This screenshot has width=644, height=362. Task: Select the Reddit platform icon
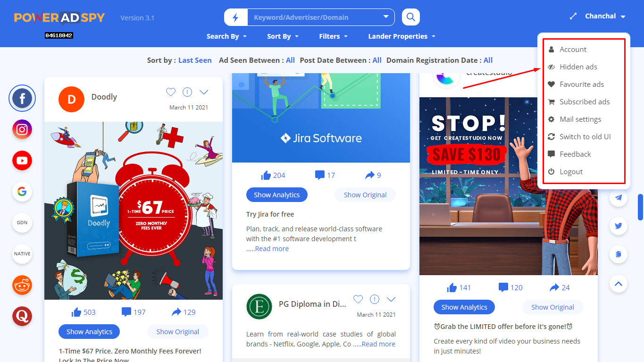(22, 285)
